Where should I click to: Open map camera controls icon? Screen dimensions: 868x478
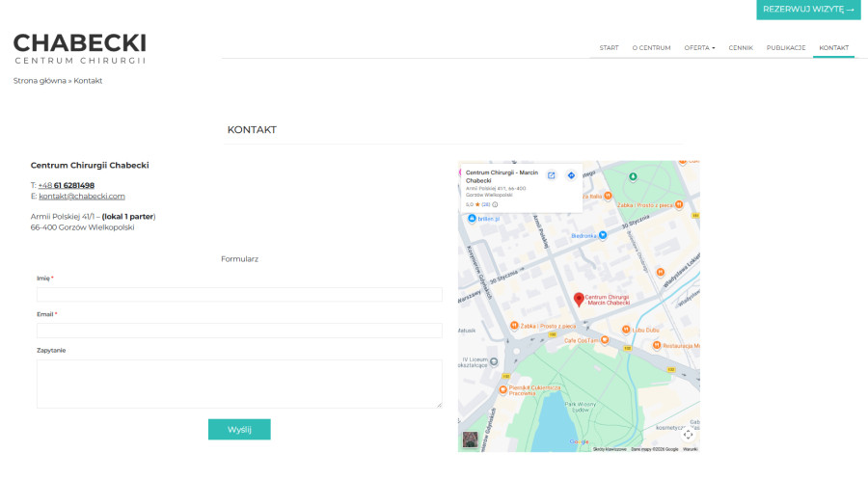pyautogui.click(x=688, y=434)
